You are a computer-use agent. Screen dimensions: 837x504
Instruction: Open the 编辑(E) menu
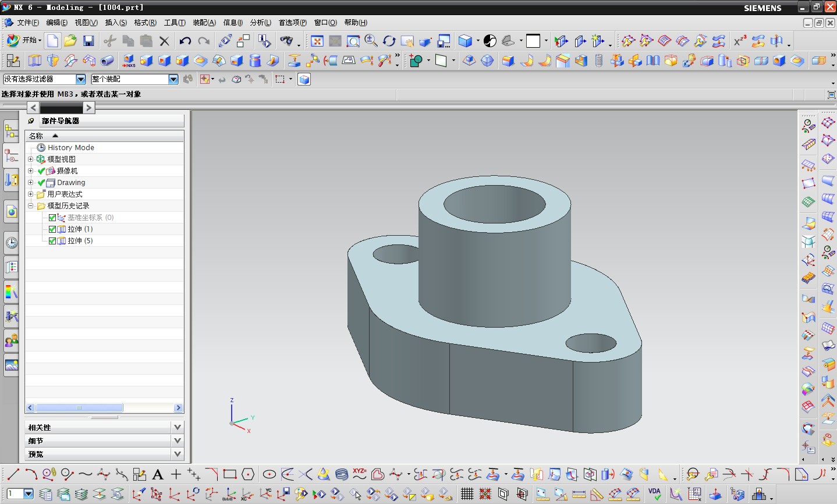(x=56, y=23)
